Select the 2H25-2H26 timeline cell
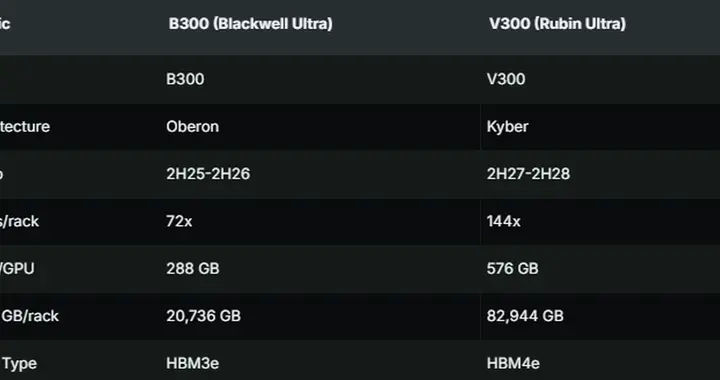This screenshot has width=720, height=380. [208, 174]
